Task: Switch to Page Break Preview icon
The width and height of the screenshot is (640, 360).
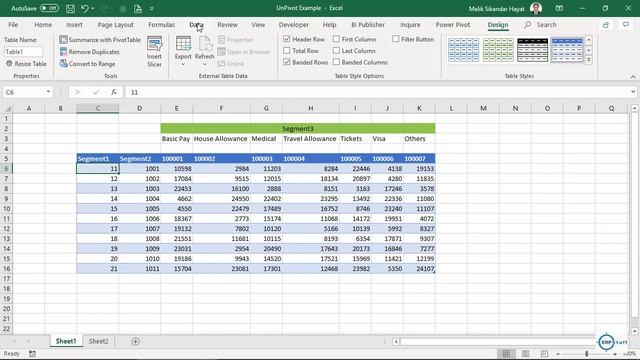Action: click(544, 353)
